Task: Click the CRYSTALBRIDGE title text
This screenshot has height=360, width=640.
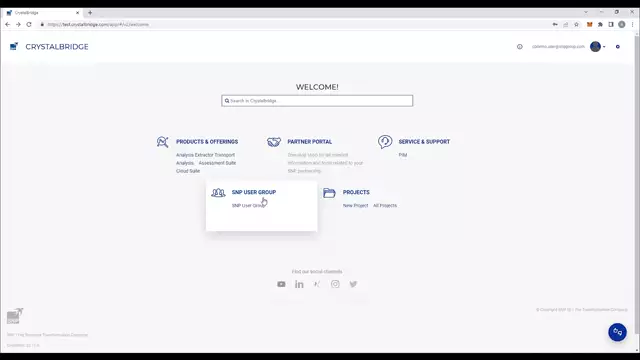Action: point(57,47)
